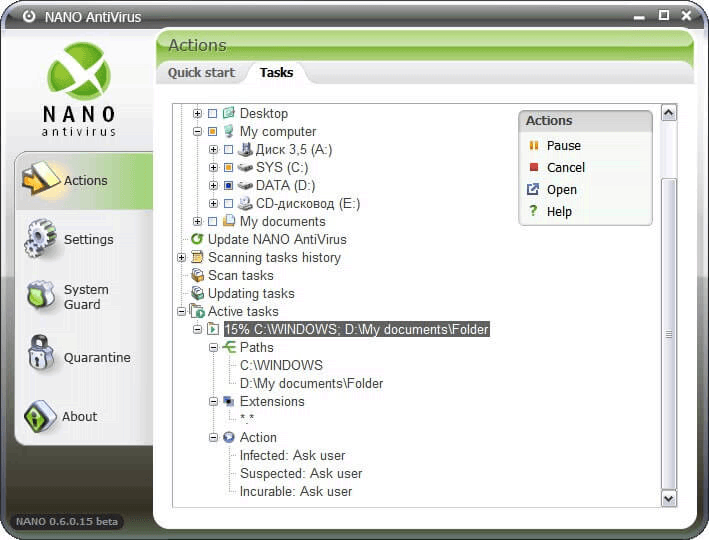This screenshot has width=709, height=540.
Task: Click the green Help question mark icon
Action: [534, 210]
